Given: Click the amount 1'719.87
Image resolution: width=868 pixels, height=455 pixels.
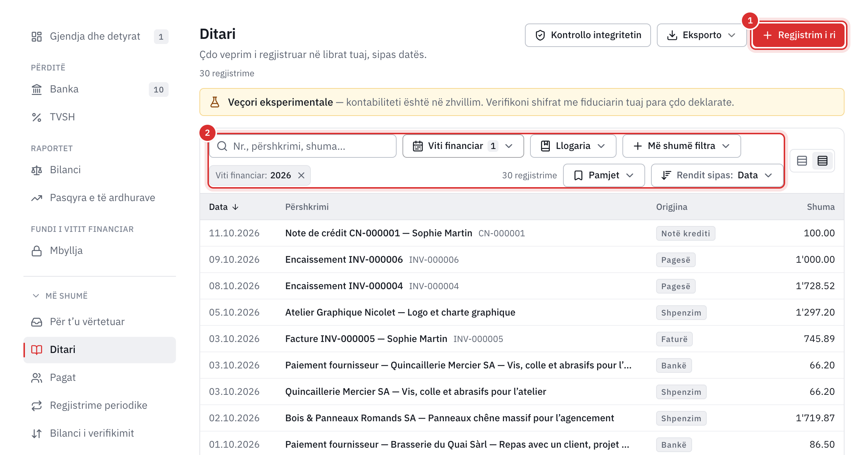Looking at the screenshot, I should pyautogui.click(x=815, y=418).
